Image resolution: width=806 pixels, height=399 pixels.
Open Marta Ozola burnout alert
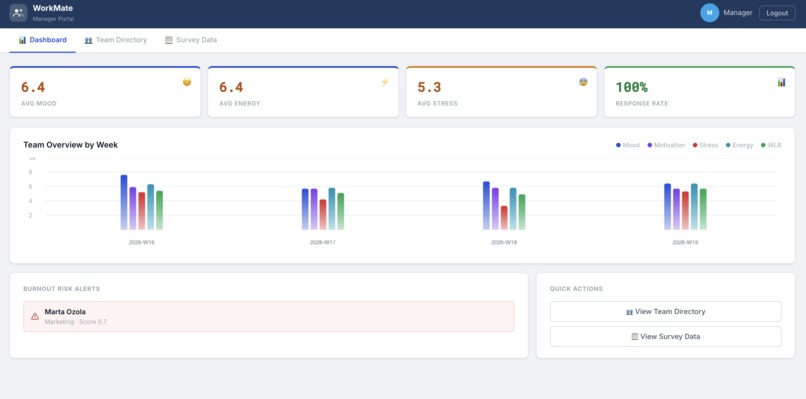[269, 317]
